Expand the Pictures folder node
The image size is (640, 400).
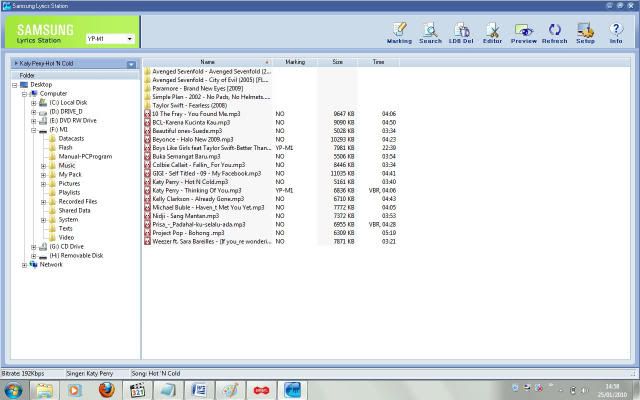(43, 184)
